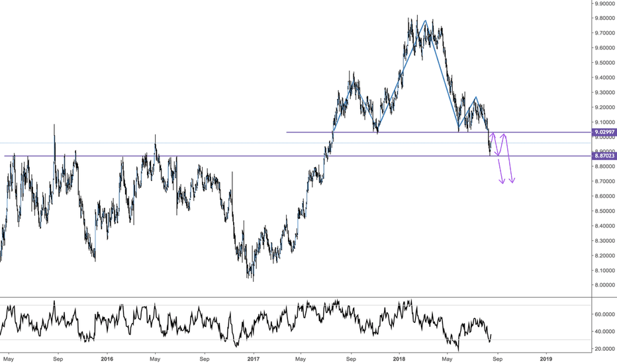Click the 8.00000 price axis label
The image size is (617, 364).
pos(604,285)
